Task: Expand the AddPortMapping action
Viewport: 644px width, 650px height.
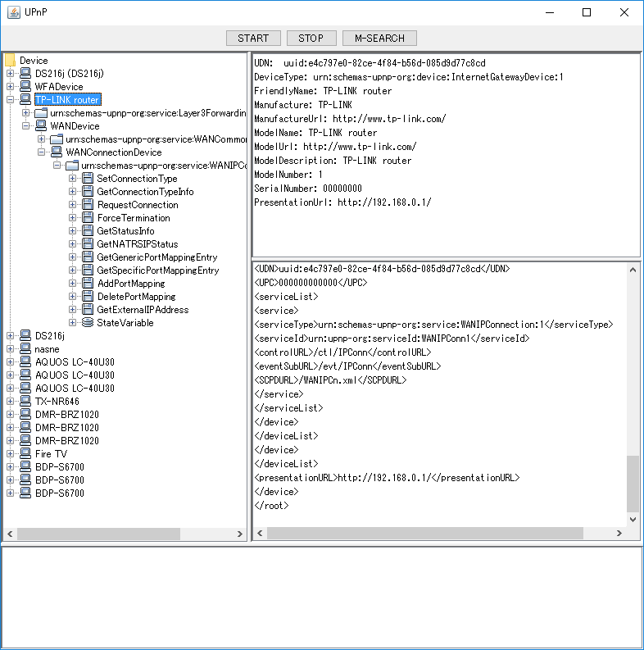Action: pyautogui.click(x=73, y=284)
